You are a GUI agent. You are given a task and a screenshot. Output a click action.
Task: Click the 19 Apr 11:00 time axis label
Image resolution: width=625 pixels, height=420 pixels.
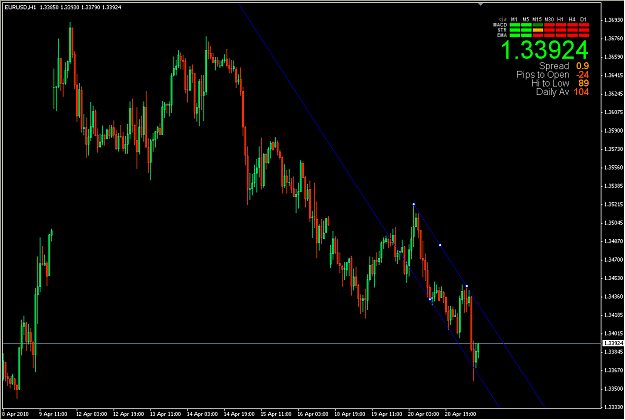(387, 414)
